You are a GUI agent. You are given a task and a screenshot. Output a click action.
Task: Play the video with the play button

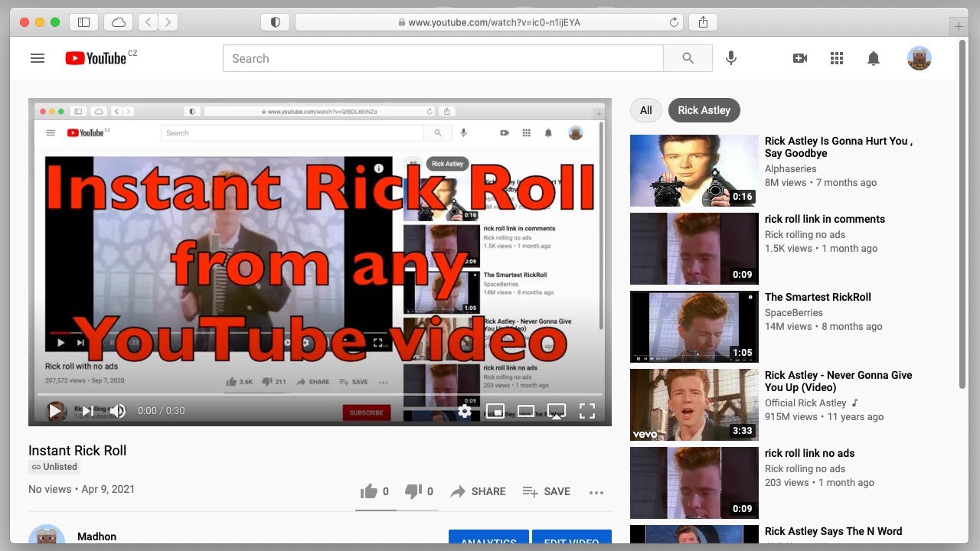(55, 411)
